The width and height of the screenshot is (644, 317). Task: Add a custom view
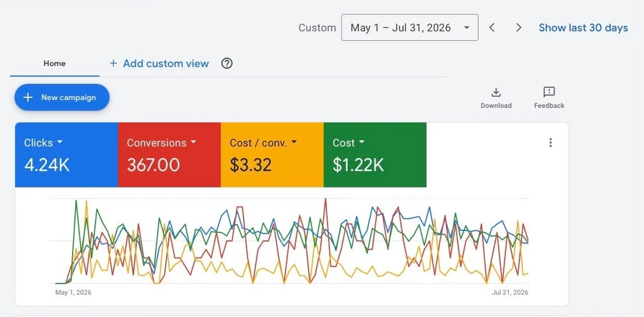click(x=159, y=63)
